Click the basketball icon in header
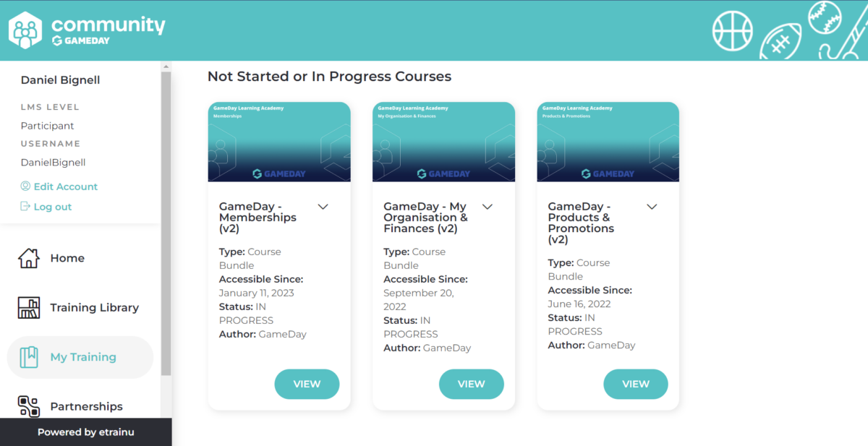The image size is (868, 446). click(733, 30)
